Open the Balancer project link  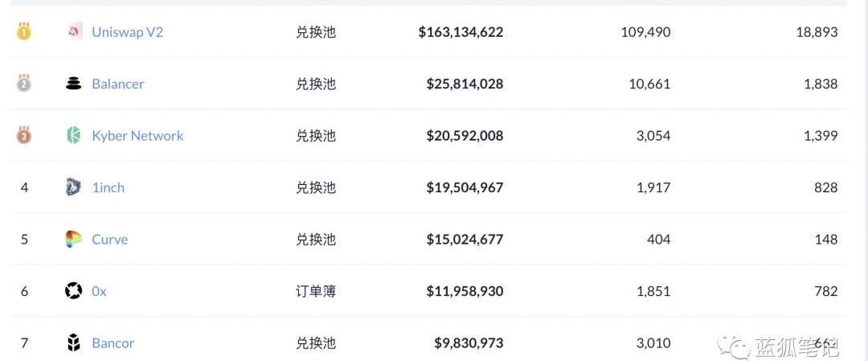(117, 84)
